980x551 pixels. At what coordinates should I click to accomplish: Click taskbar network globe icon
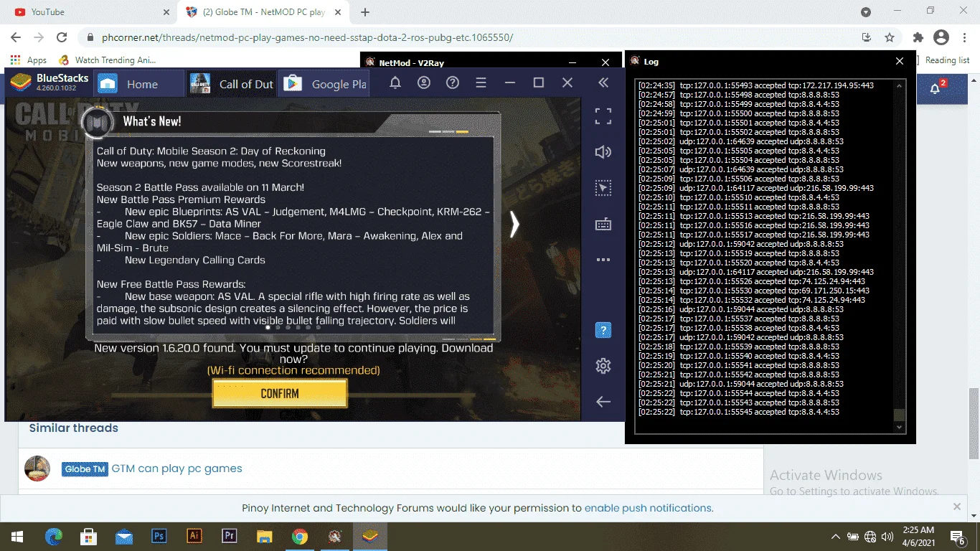coord(870,537)
